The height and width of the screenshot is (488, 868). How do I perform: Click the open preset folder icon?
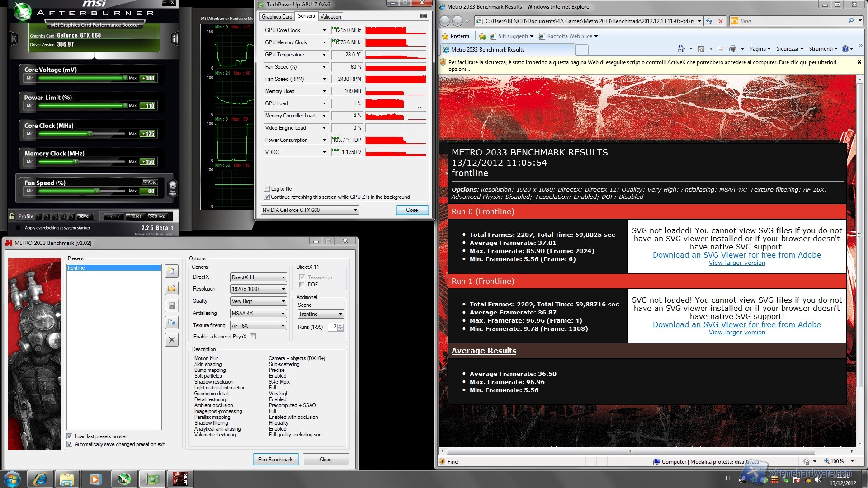point(171,288)
